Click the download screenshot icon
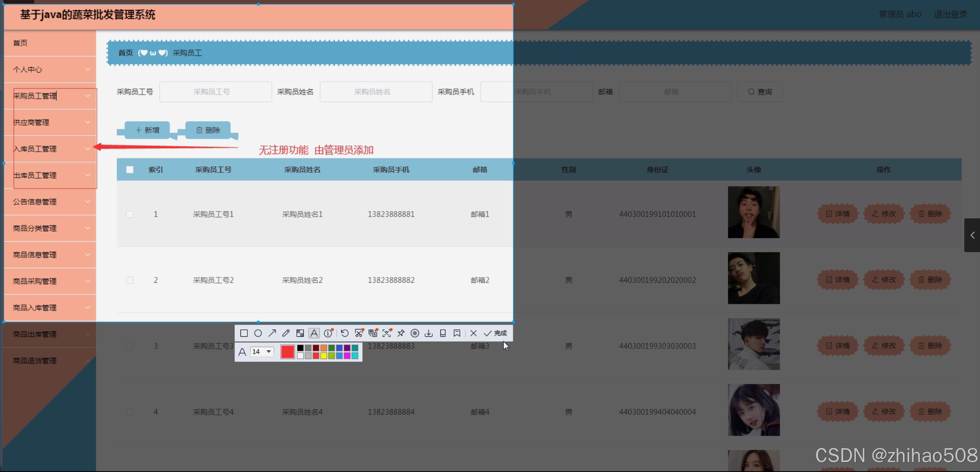This screenshot has height=472, width=980. pos(429,333)
